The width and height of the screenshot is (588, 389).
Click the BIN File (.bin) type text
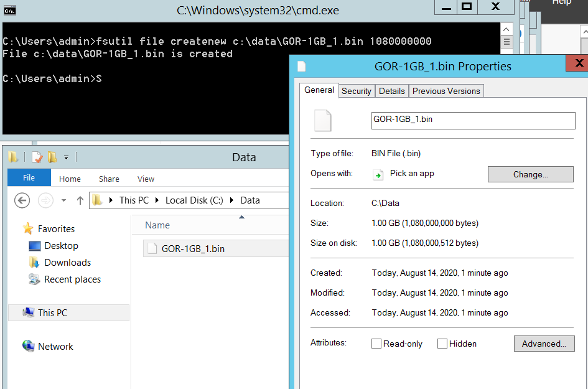coord(396,154)
